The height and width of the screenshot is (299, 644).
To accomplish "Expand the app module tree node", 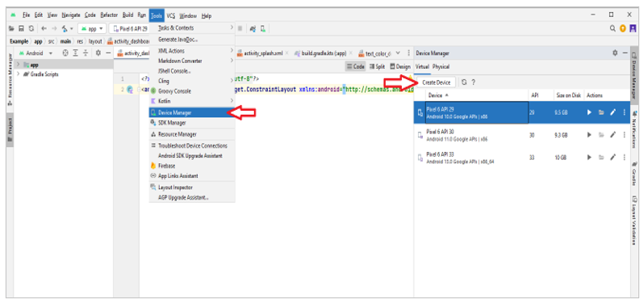I will (x=18, y=65).
